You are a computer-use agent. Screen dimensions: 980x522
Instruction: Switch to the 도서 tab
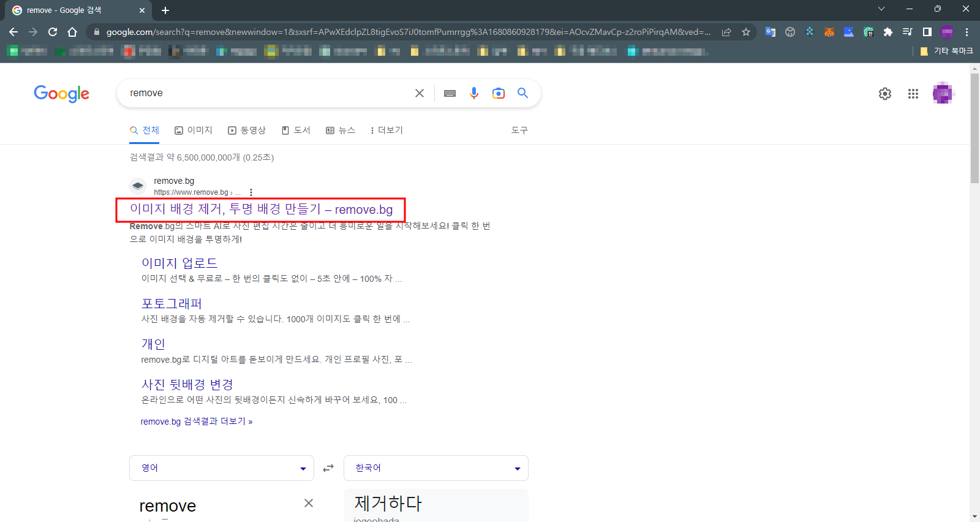point(296,130)
